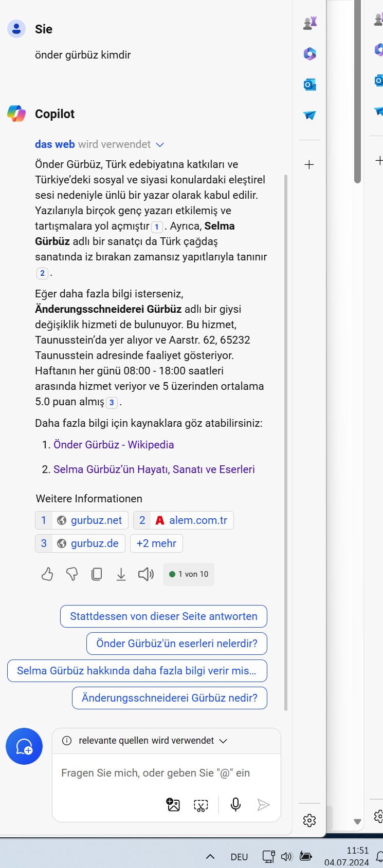Select 'Stattdessen von dieser Seite antworten' suggestion
Viewport: 383px width, 868px height.
(x=163, y=616)
